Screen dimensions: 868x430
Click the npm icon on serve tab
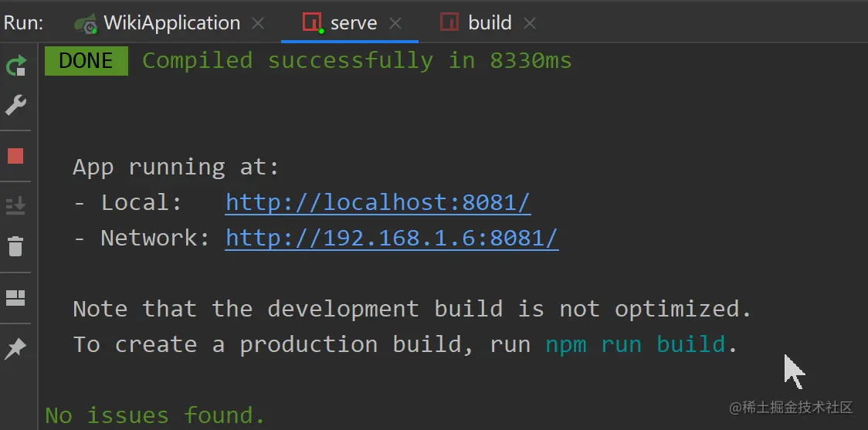click(x=312, y=23)
